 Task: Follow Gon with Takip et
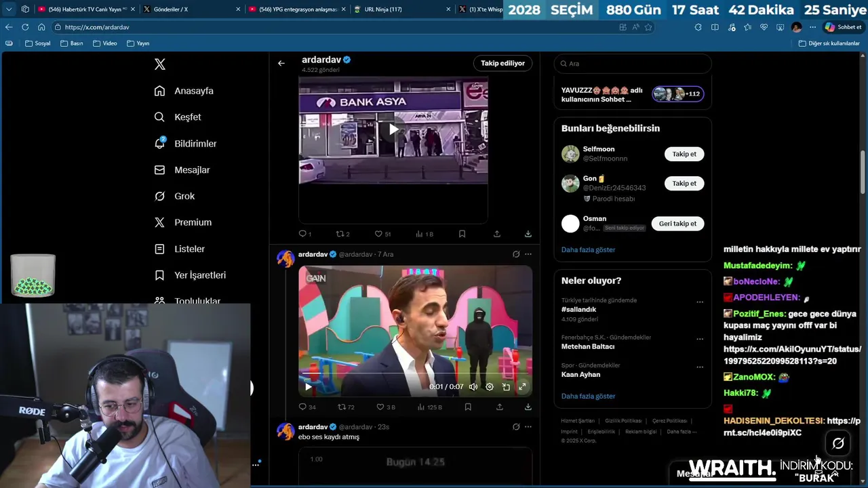684,183
